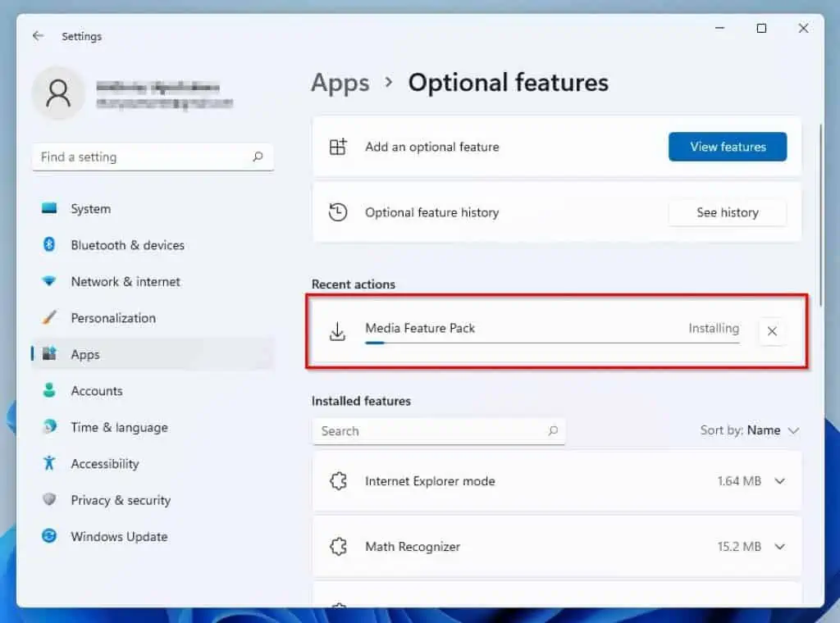
Task: Click the search magnifier in Find a setting
Action: point(258,157)
